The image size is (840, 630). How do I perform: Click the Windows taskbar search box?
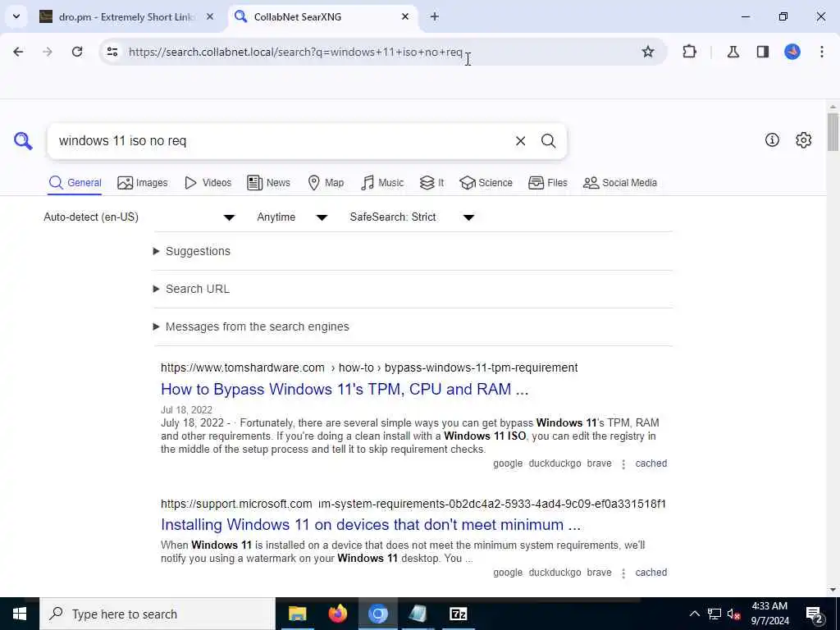click(x=157, y=614)
